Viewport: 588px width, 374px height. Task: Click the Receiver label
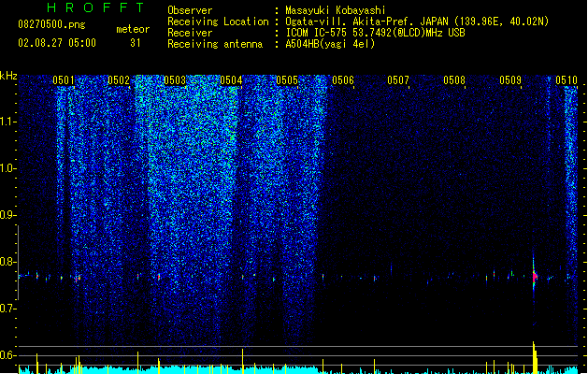coord(190,33)
